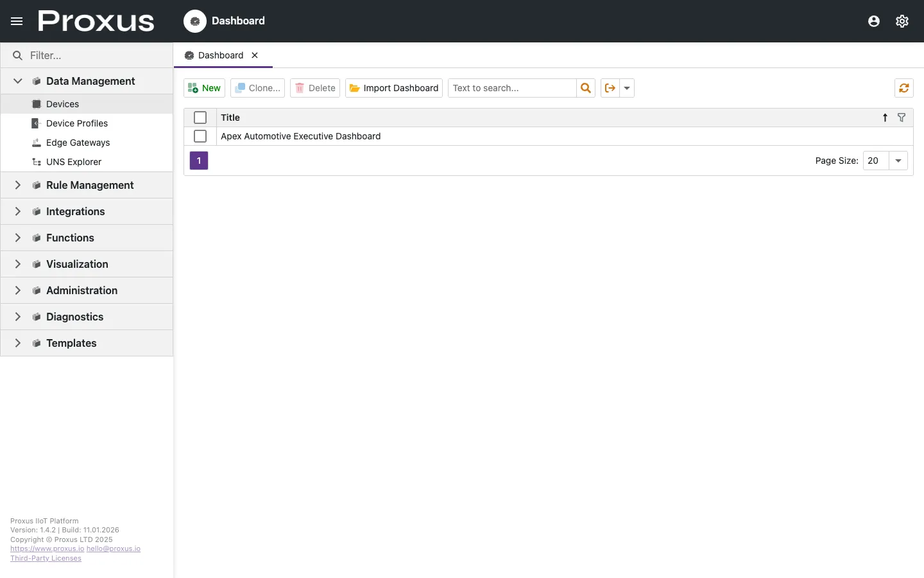This screenshot has height=578, width=924.
Task: Select the Dashboard tab
Action: click(221, 55)
